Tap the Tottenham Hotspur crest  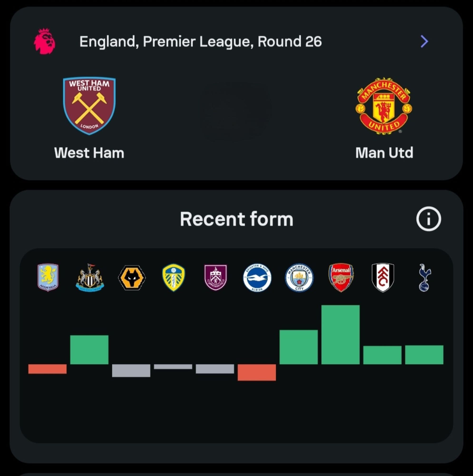pos(424,278)
